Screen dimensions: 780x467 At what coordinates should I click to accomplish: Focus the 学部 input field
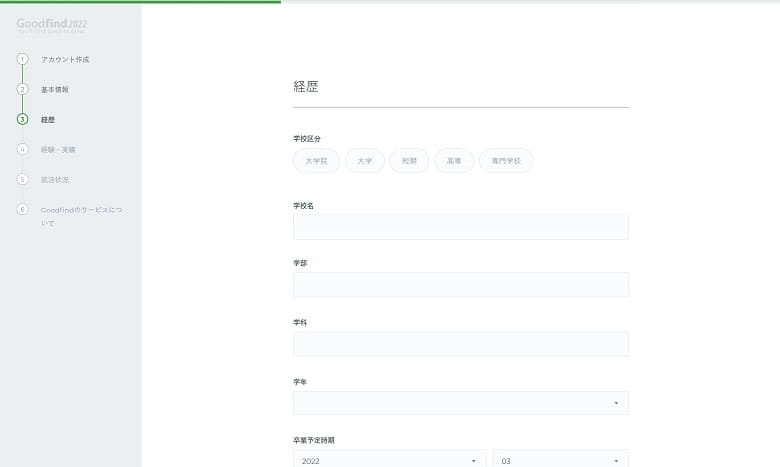coord(461,284)
